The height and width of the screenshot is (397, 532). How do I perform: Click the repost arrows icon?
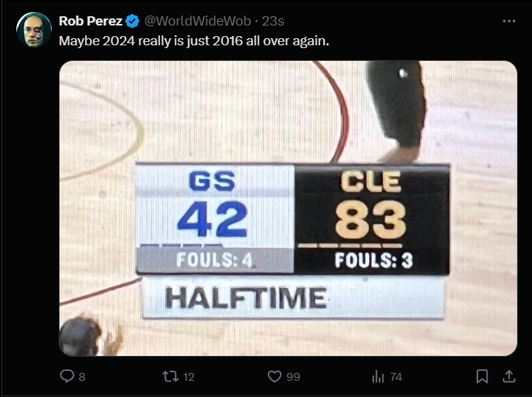click(x=170, y=376)
